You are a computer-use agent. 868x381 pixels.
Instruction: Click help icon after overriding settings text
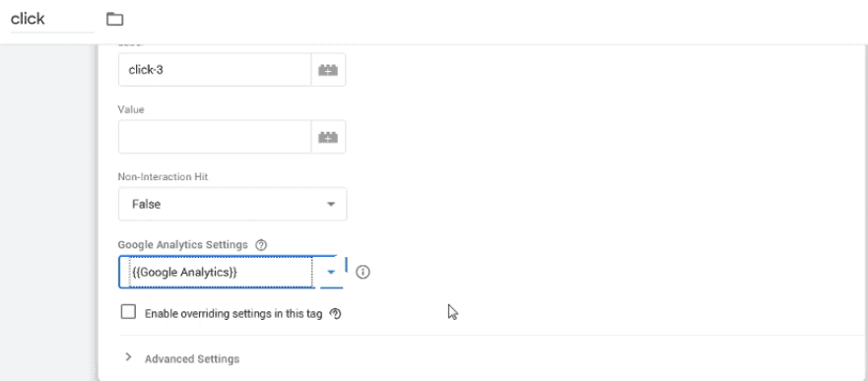click(335, 314)
